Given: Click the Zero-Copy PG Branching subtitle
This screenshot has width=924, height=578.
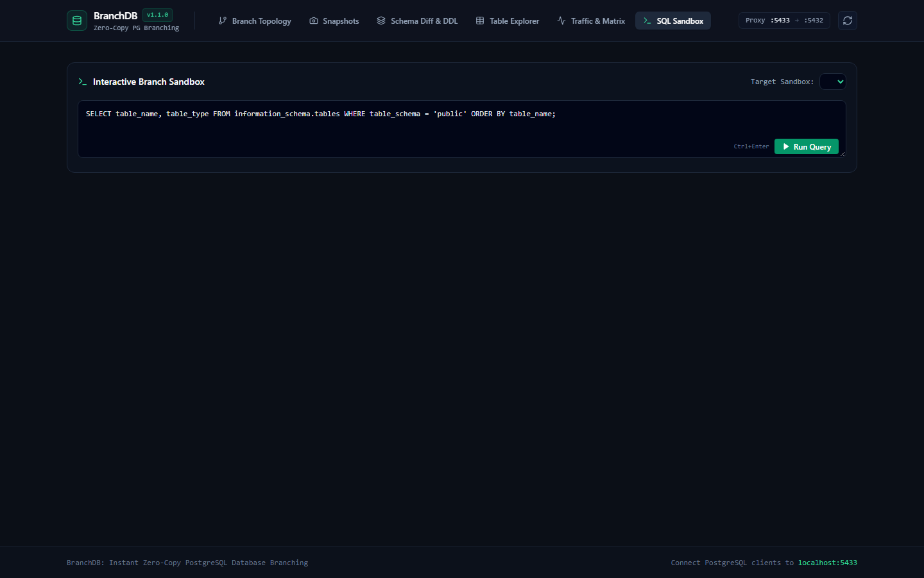Looking at the screenshot, I should click(137, 28).
